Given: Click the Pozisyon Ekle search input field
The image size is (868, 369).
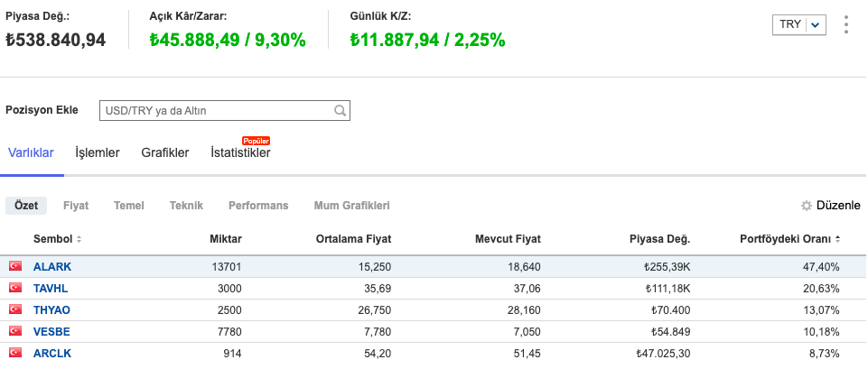Looking at the screenshot, I should point(215,111).
